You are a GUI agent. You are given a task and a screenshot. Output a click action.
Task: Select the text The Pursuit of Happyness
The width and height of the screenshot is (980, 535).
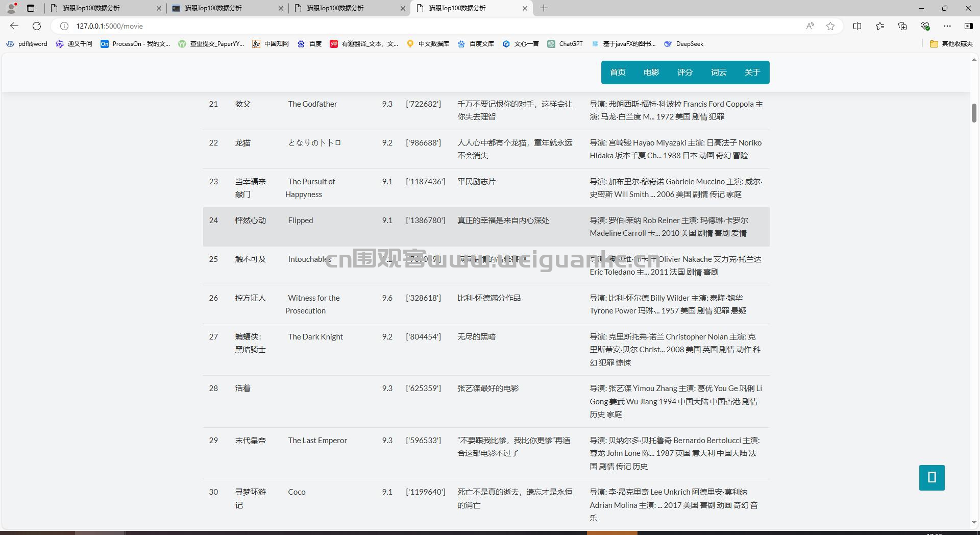310,188
